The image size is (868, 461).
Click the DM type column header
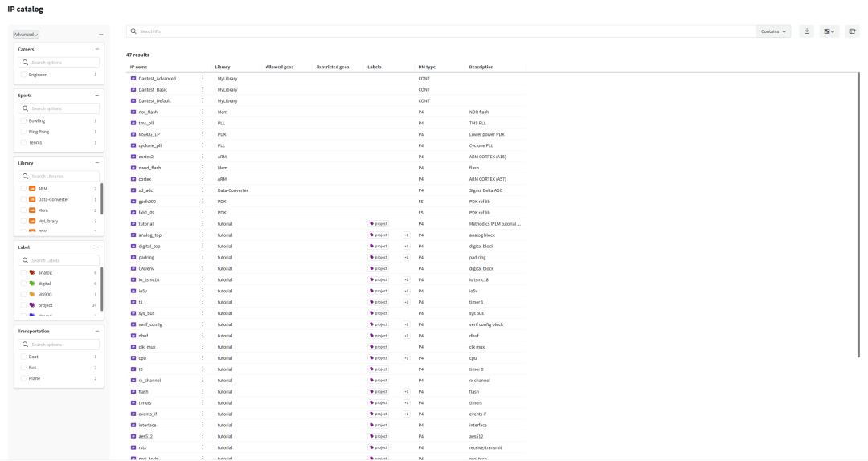[x=427, y=67]
